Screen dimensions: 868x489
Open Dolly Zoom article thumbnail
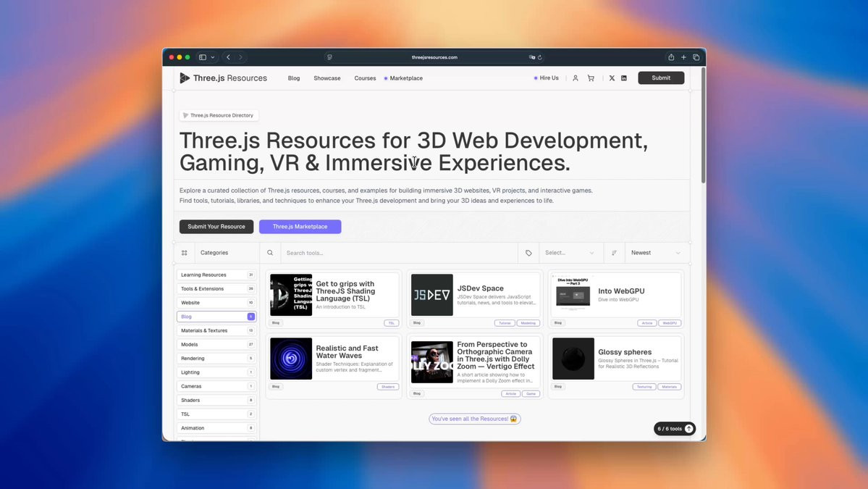coord(432,362)
